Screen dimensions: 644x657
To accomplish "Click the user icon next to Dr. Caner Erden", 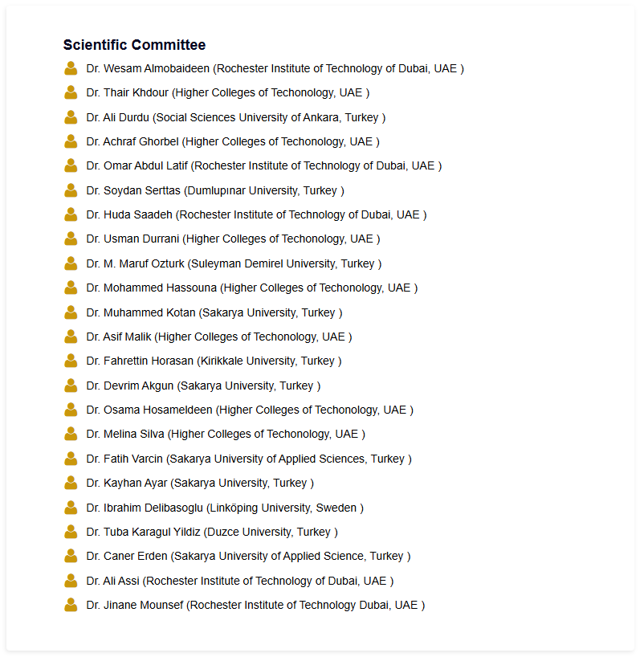I will click(71, 556).
